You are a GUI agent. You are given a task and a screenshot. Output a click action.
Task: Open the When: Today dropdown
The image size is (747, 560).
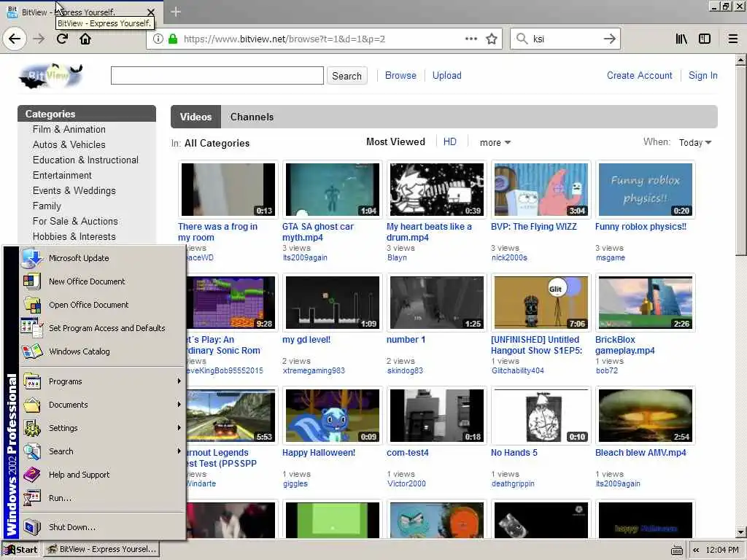click(695, 142)
